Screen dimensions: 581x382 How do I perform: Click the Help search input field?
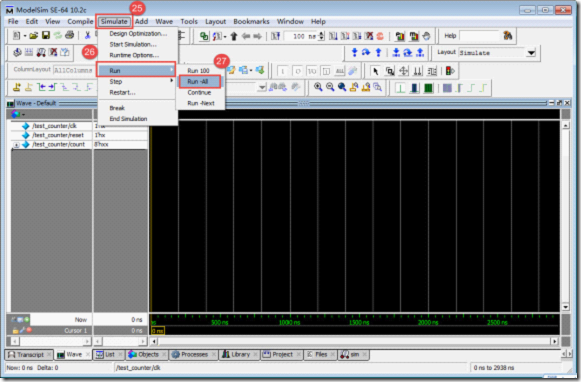pos(479,36)
